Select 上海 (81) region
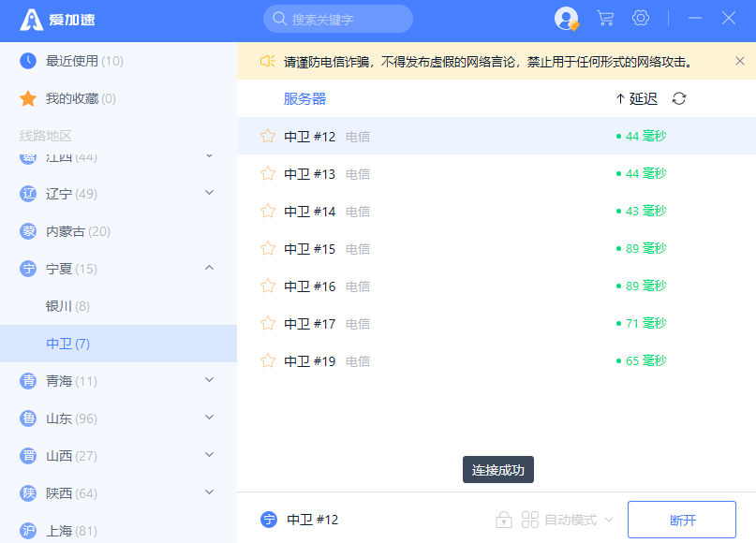Image resolution: width=756 pixels, height=543 pixels. (118, 531)
